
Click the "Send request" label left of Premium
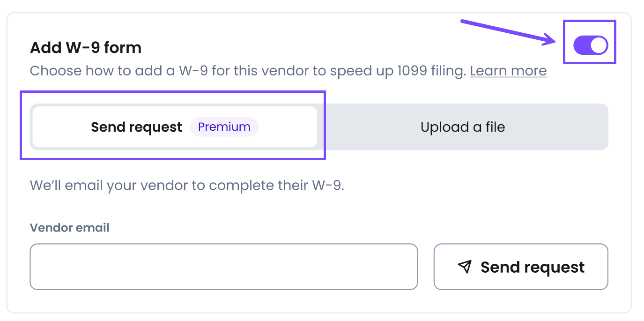[136, 127]
